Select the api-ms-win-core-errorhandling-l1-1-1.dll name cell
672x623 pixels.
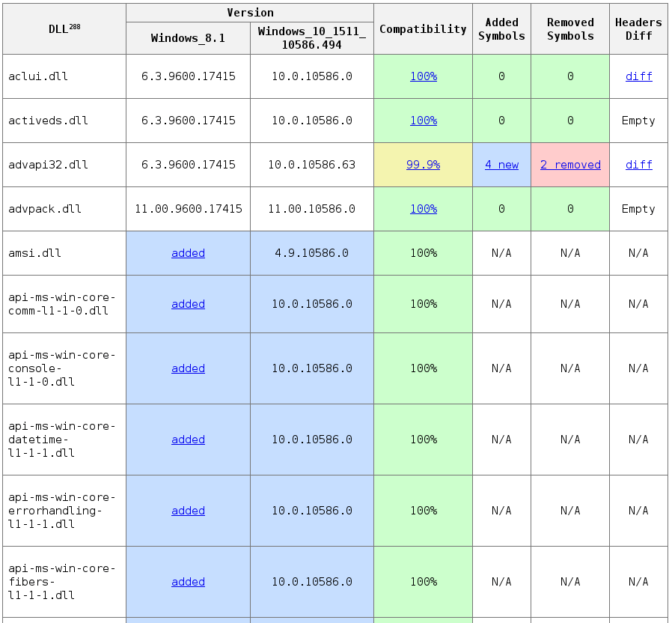pyautogui.click(x=64, y=511)
